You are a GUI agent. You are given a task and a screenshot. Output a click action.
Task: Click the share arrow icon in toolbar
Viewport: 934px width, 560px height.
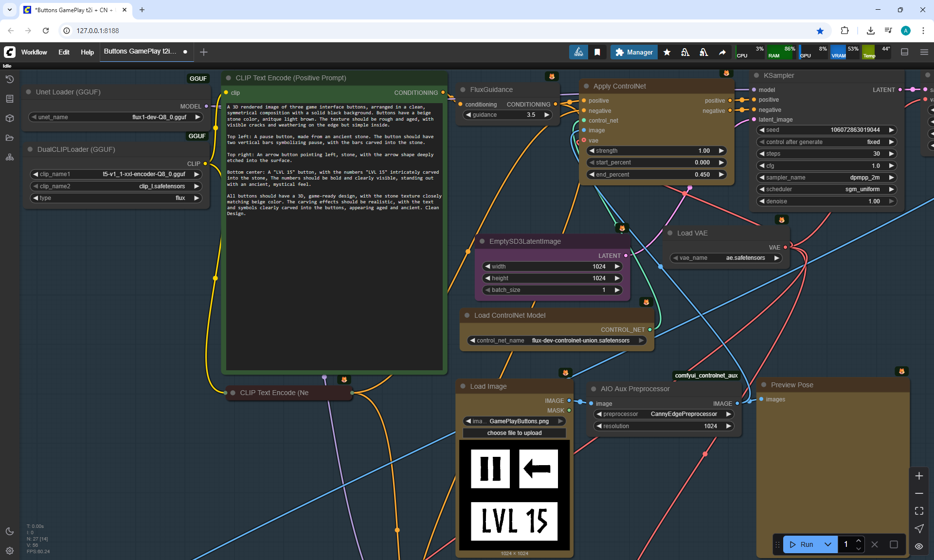(x=722, y=52)
